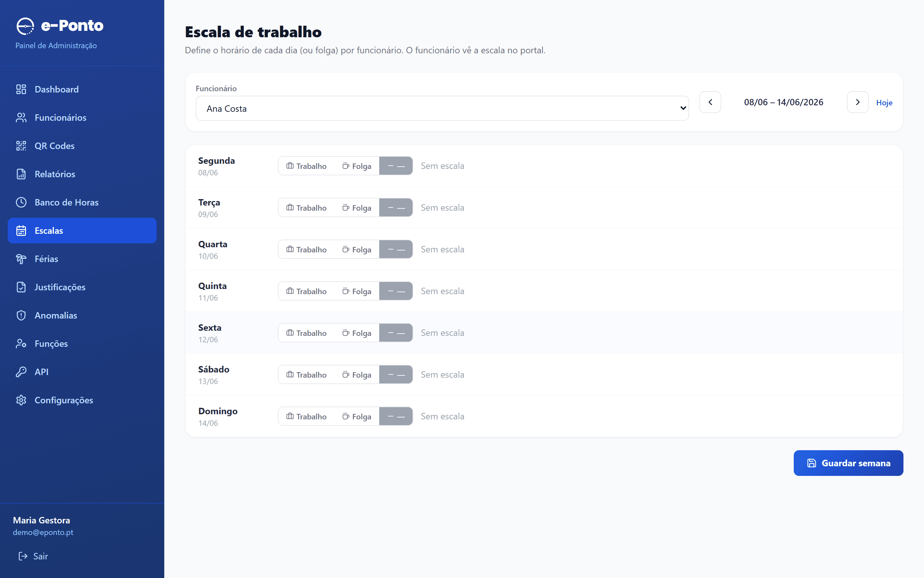Set Sexta to Trabalho
Image resolution: width=924 pixels, height=578 pixels.
[306, 333]
